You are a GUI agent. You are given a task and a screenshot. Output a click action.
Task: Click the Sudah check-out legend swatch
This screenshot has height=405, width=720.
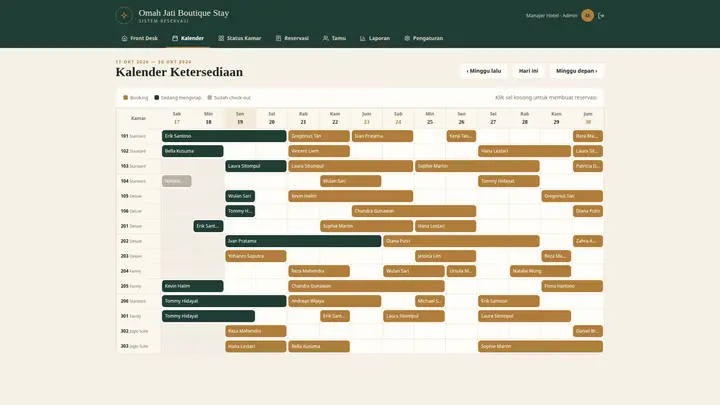click(x=209, y=97)
